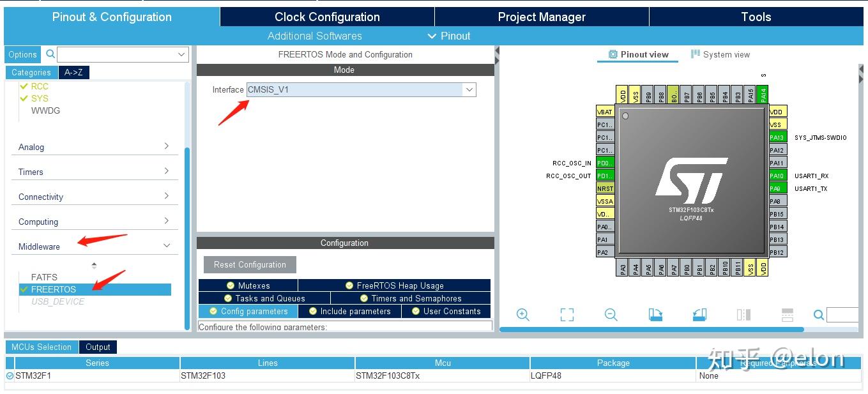
Task: Click the best-fit pinout view icon
Action: tap(566, 314)
